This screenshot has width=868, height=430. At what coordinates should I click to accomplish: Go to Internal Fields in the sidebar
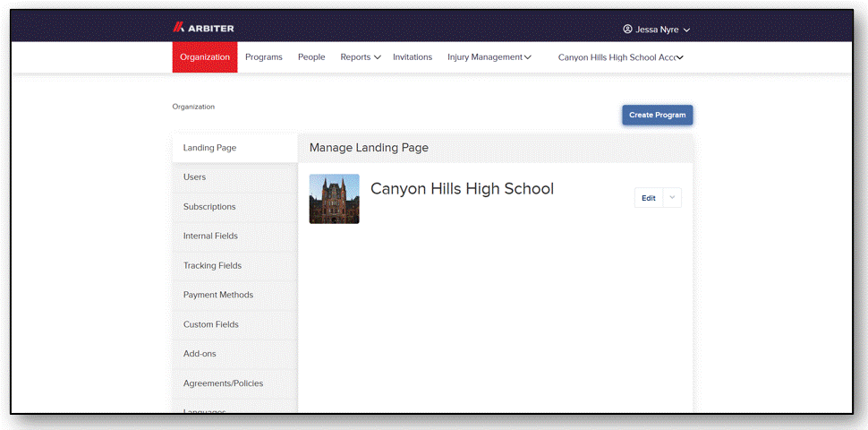[x=234, y=236]
